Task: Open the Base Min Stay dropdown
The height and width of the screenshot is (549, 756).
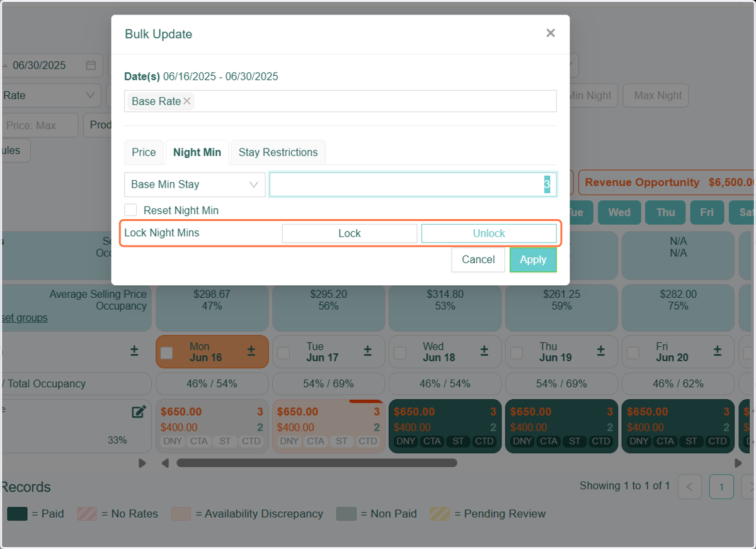Action: click(x=195, y=184)
